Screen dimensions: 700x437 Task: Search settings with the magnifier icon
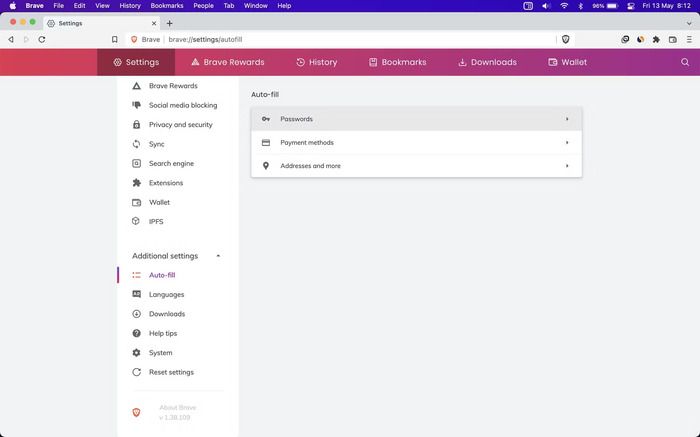tap(685, 62)
